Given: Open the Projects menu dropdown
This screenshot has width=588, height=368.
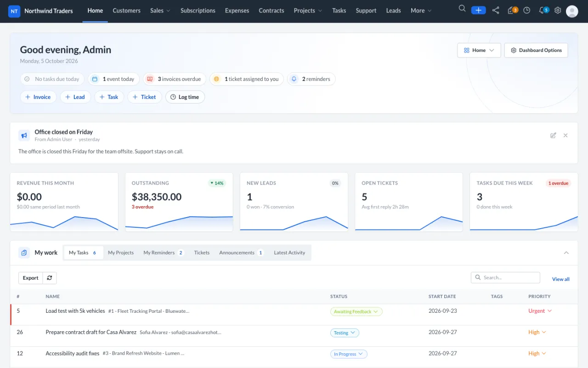Looking at the screenshot, I should click(308, 11).
